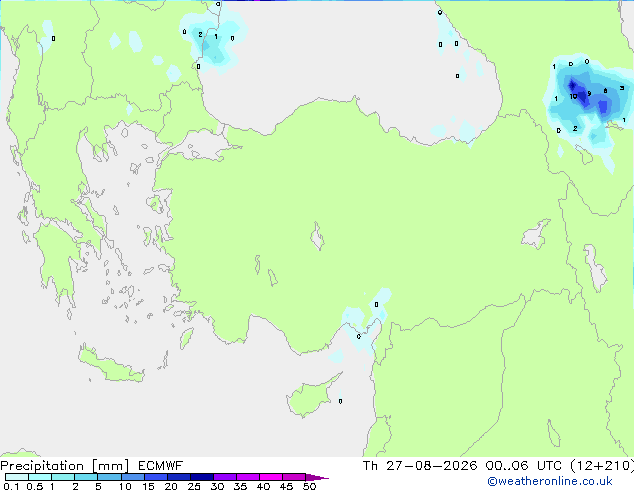Click the '9' precipitation value on the map
Image resolution: width=634 pixels, height=490 pixels.
point(589,93)
